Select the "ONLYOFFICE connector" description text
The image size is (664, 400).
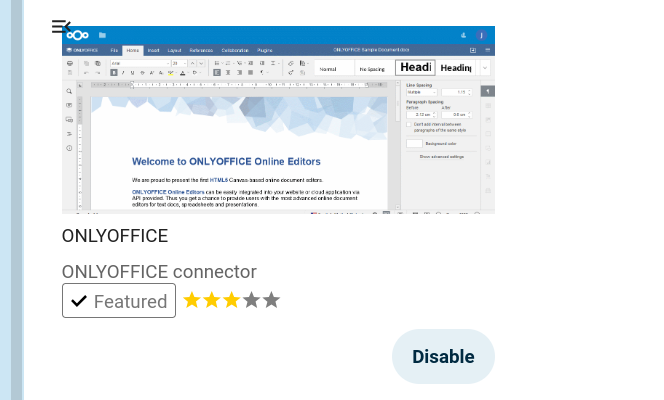pyautogui.click(x=159, y=272)
